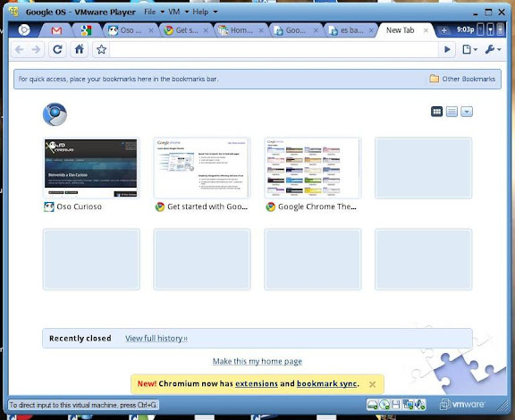Switch to the Gmail pinned tab
515x420 pixels.
coord(56,30)
